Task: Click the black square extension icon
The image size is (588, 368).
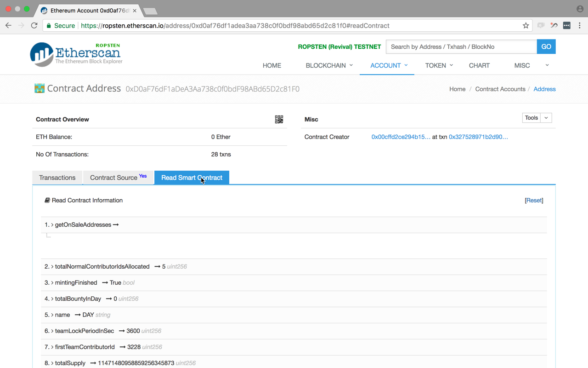Action: [x=566, y=26]
